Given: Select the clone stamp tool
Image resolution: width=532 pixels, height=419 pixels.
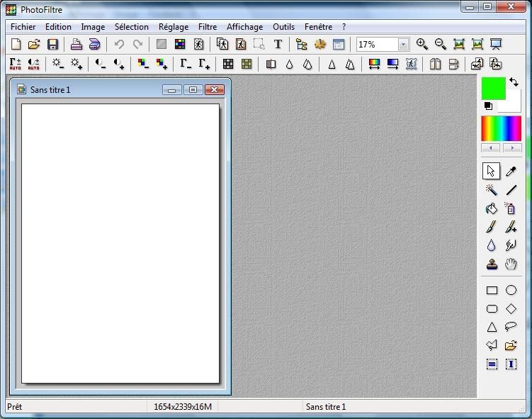Looking at the screenshot, I should 492,264.
